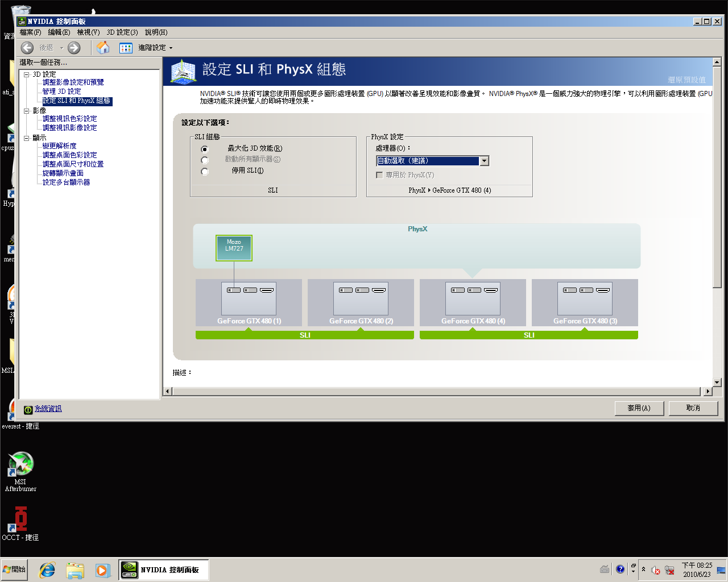
Task: Select 設定 SLI 和 PhysX 組態 tree item
Action: 77,101
